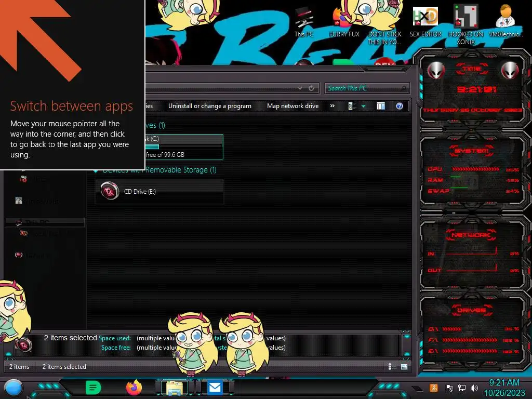Click the Change your view icon
The height and width of the screenshot is (399, 532).
(x=352, y=106)
